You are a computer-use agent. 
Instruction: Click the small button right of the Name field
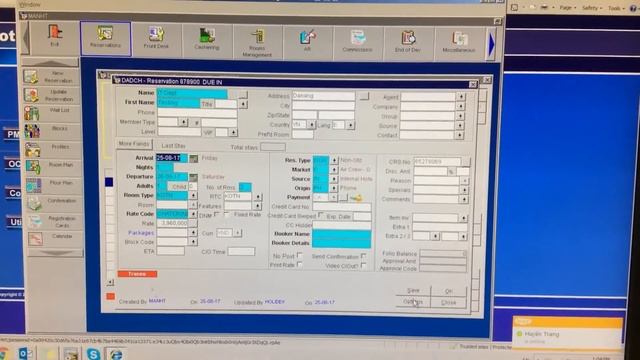coord(243,94)
